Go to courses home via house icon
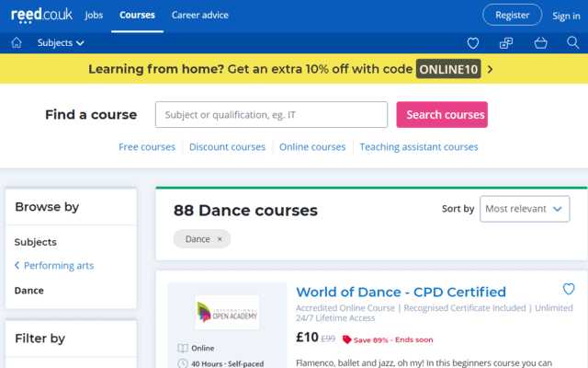The height and width of the screenshot is (368, 588). [17, 43]
